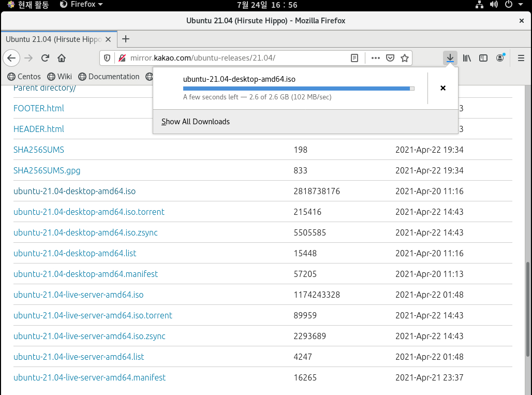Open the clock and calendar in top bar
532x395 pixels.
pyautogui.click(x=267, y=5)
